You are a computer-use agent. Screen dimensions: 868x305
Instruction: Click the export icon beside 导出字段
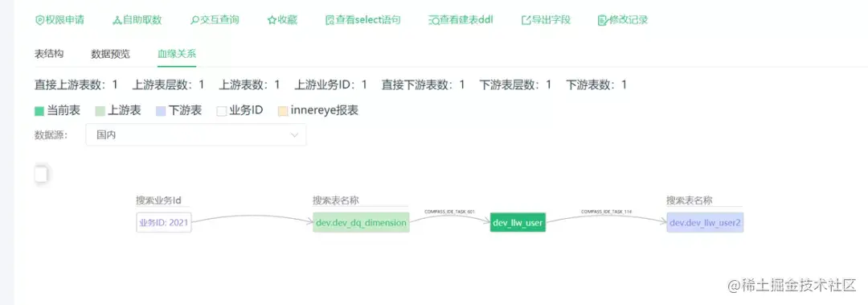point(526,20)
